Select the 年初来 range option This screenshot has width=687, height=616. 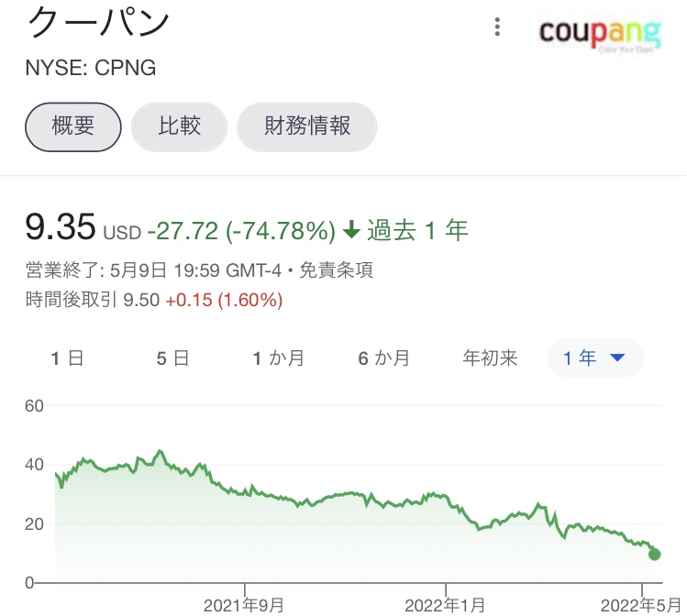tap(490, 358)
